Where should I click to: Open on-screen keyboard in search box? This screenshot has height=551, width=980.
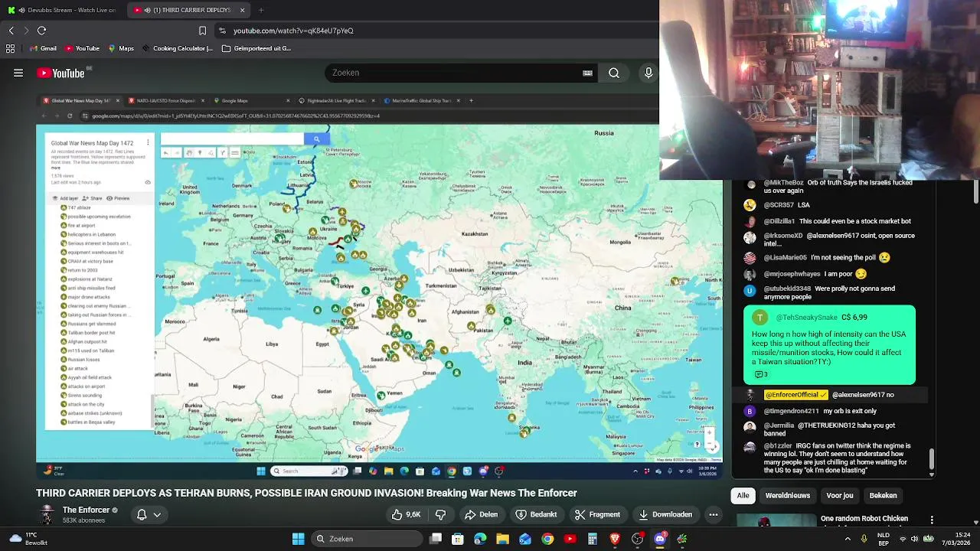coord(587,73)
